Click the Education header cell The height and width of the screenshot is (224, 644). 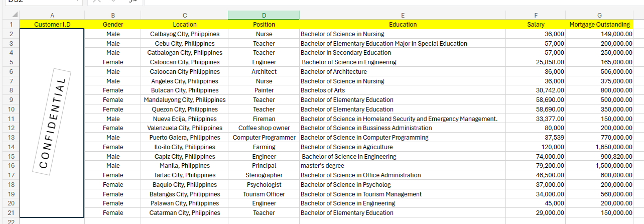402,24
